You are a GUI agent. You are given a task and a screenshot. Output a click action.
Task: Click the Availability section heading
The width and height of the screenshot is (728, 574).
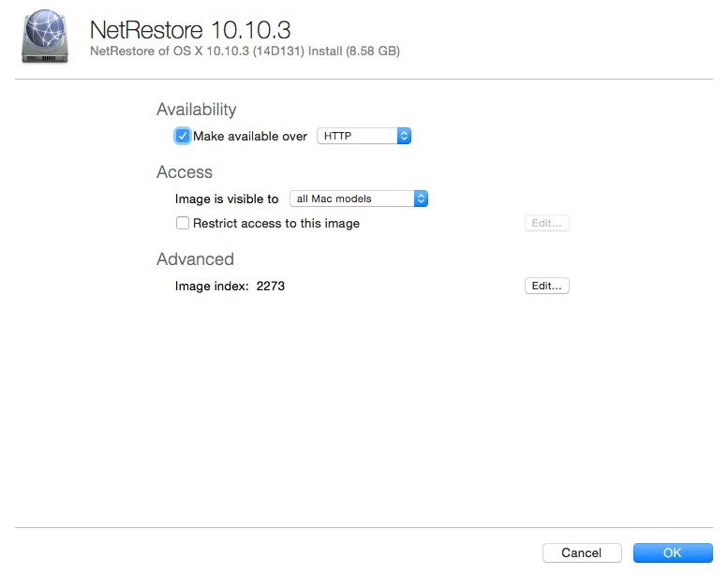point(197,110)
